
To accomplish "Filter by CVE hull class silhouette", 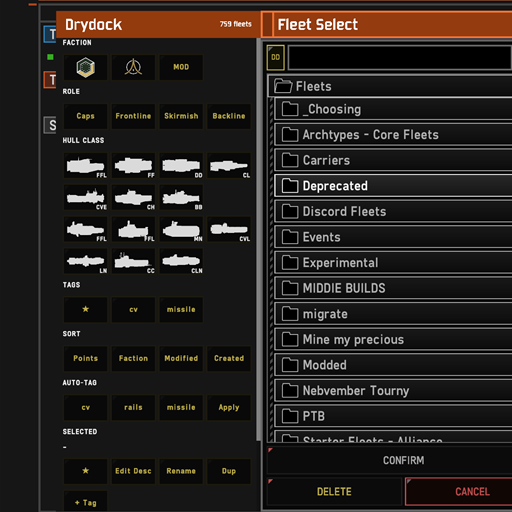I will [x=85, y=198].
